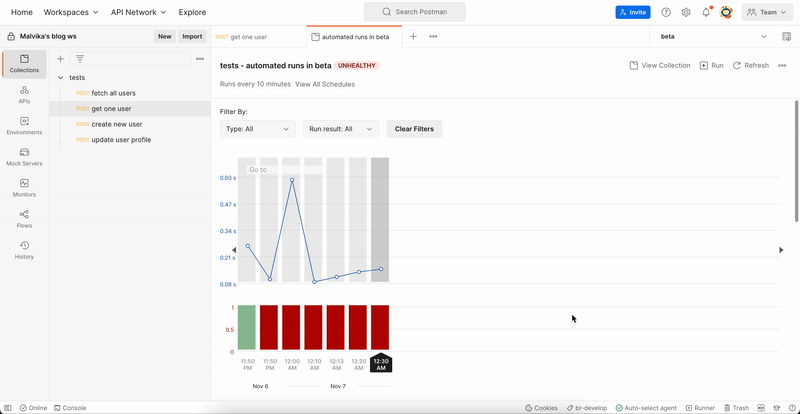Open the History sidebar panel
The width and height of the screenshot is (800, 414).
(x=24, y=251)
